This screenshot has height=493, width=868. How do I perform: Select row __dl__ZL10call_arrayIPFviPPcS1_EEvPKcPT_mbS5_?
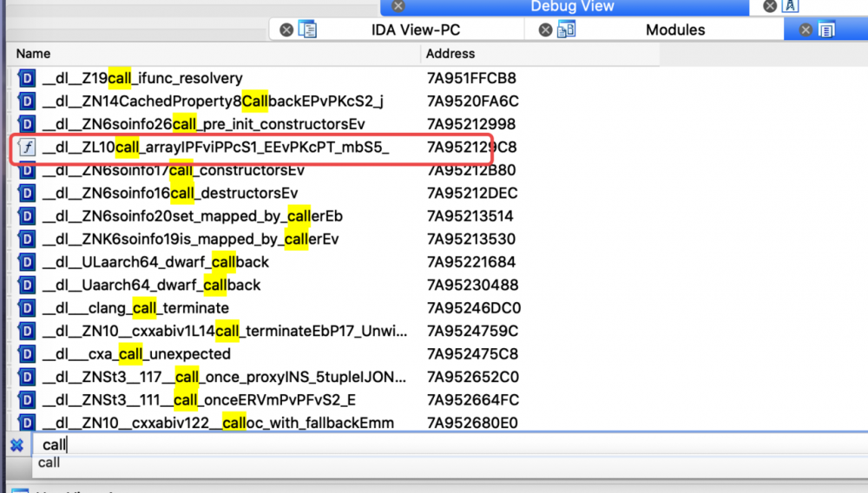tap(216, 148)
